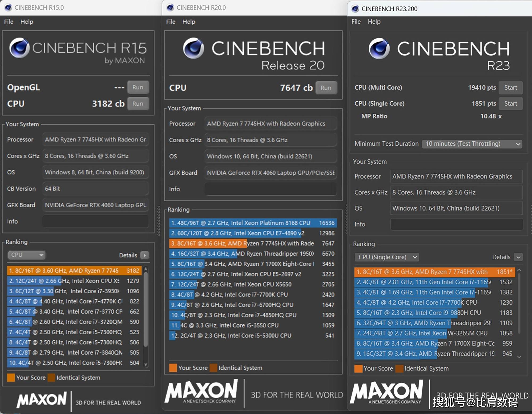This screenshot has height=414, width=532.
Task: Select the Ryzen 7 7745HX 7647 row in R20
Action: point(253,243)
